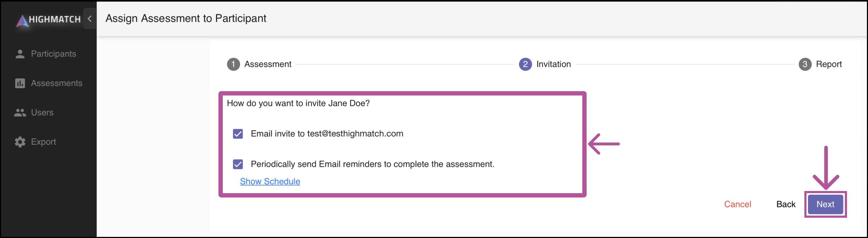Toggle the periodic Email reminders checkbox
Viewport: 868px width, 238px height.
[x=238, y=164]
